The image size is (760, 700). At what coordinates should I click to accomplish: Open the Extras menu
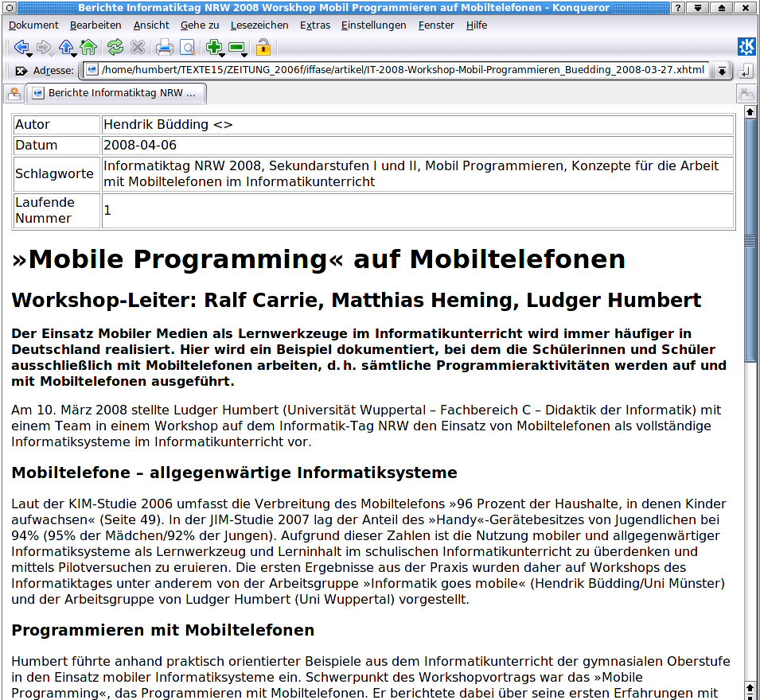click(x=315, y=25)
